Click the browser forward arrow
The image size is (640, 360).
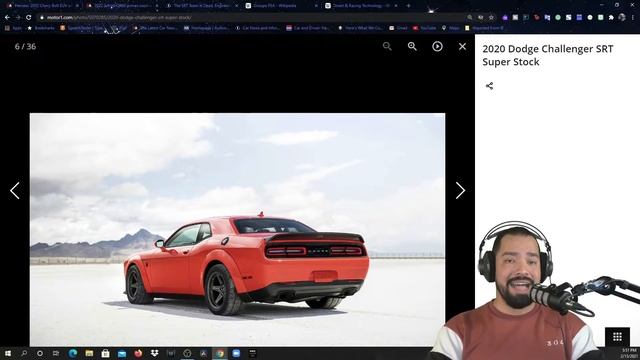coord(18,18)
